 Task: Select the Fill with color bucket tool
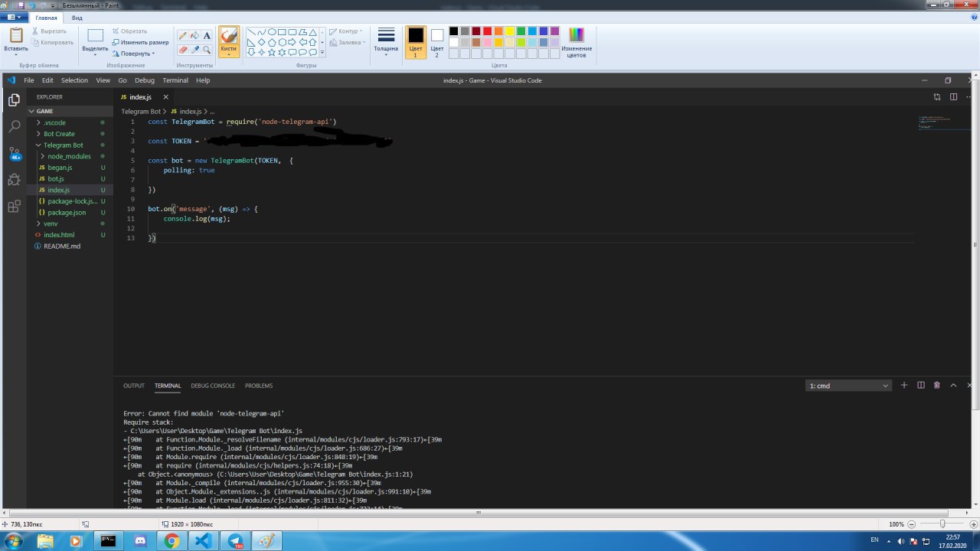click(x=194, y=35)
